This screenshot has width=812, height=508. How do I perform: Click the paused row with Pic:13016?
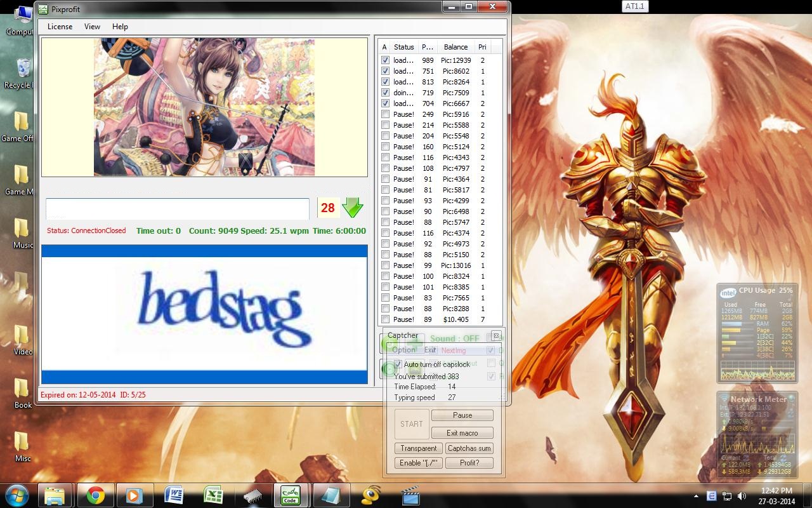440,265
